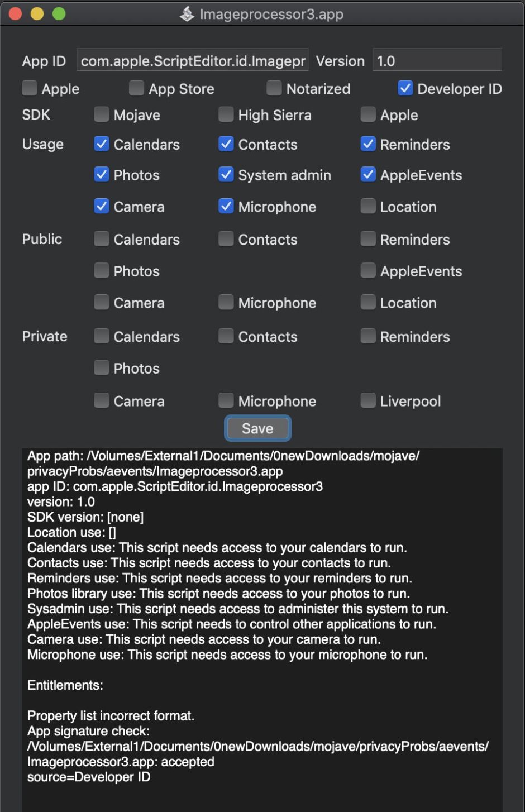Screen dimensions: 525x812
Task: Click the Save button
Action: coord(257,428)
